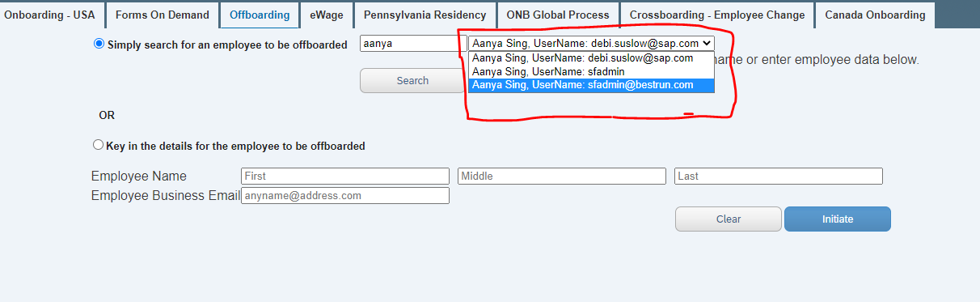Screen dimensions: 980x302
Task: Open the Pennsylvania Residency tab
Action: (x=425, y=15)
